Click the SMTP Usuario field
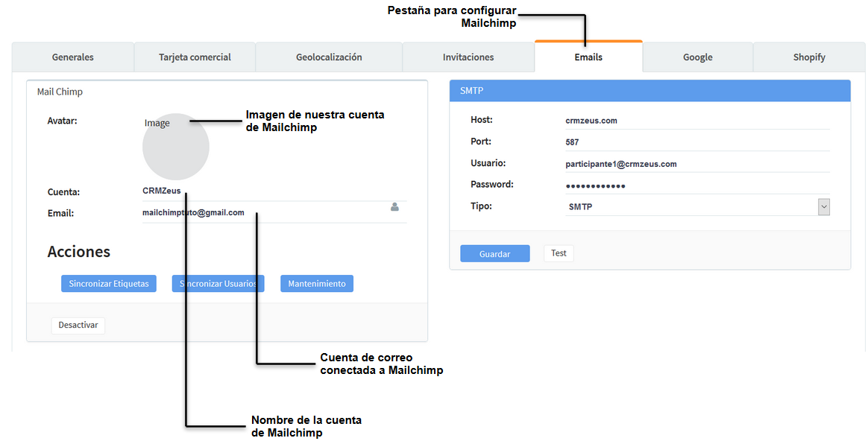This screenshot has width=868, height=441. [x=697, y=164]
